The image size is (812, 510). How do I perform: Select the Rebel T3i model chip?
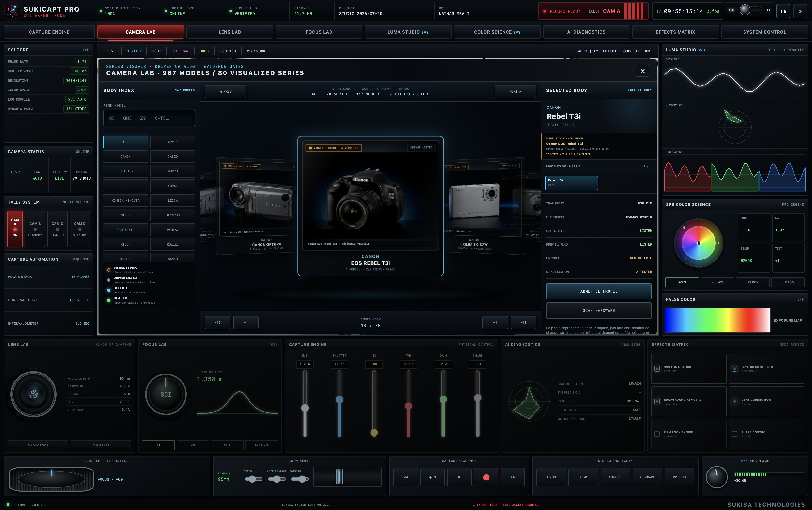click(x=571, y=183)
